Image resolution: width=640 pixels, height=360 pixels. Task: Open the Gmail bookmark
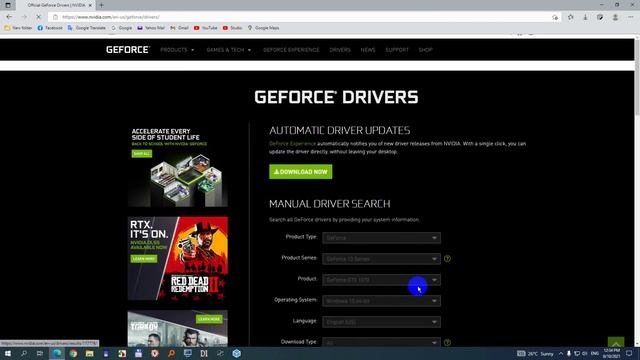(180, 28)
